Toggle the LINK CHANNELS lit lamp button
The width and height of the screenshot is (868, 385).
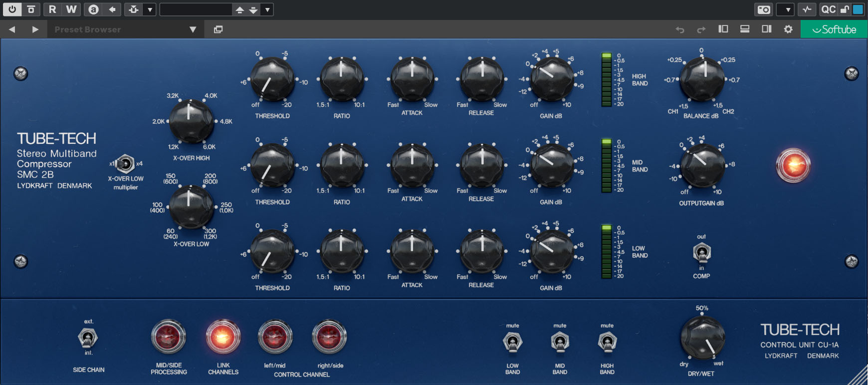(223, 337)
